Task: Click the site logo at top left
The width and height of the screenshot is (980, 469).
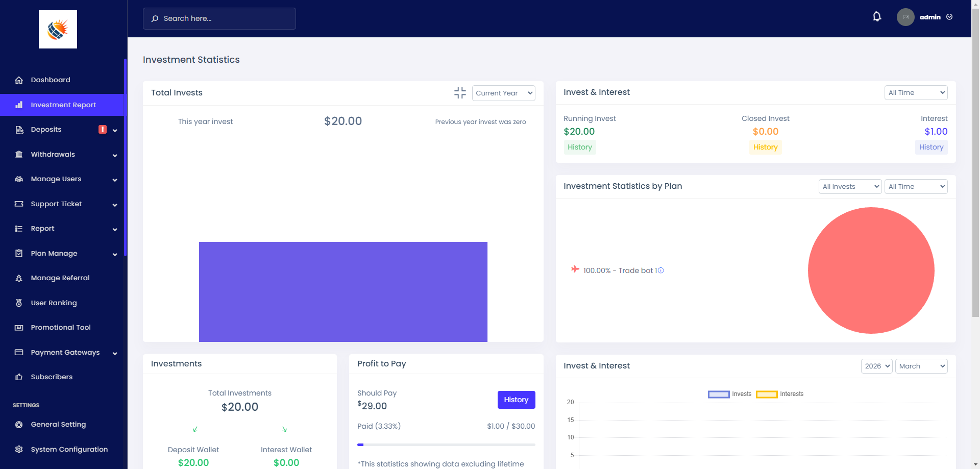Action: pyautogui.click(x=58, y=30)
